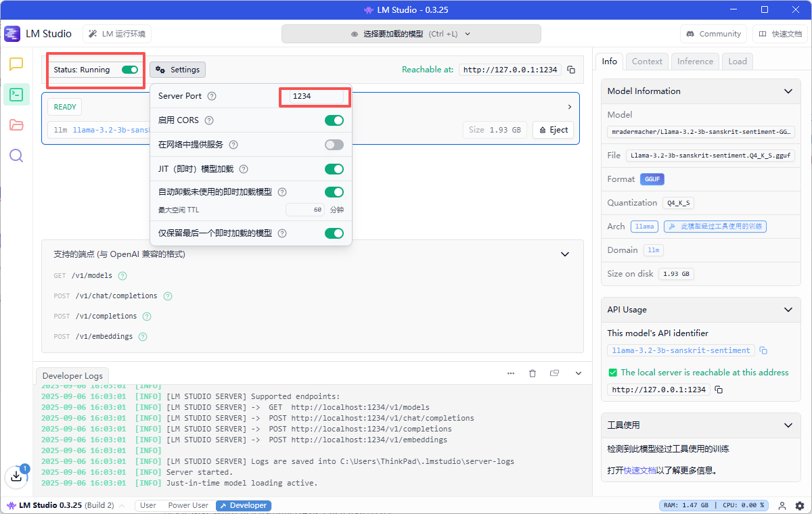Open the 快速文档 button in the header
812x514 pixels.
click(780, 34)
